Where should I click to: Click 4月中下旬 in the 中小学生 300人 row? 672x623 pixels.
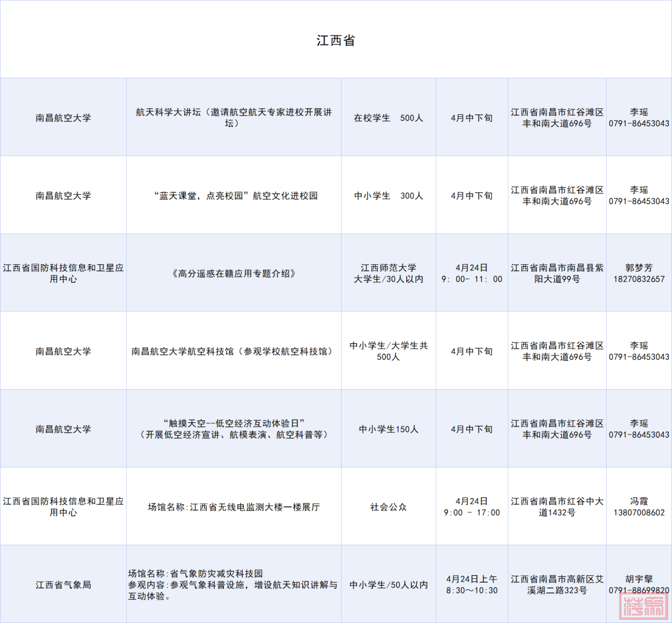tap(472, 196)
